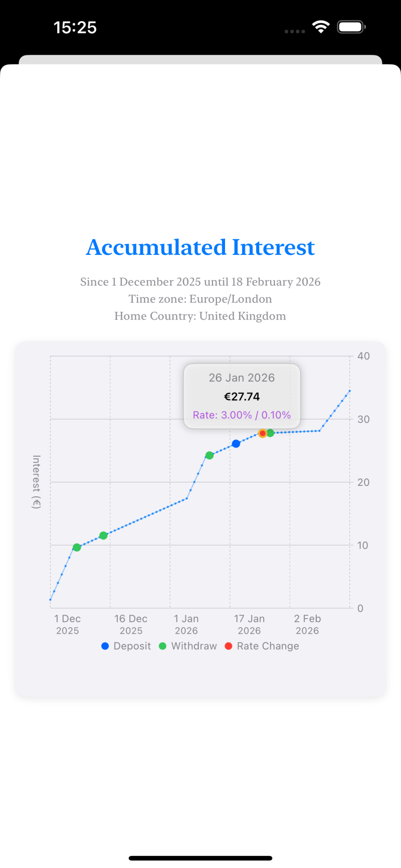Click the red Rate Change legend dot

(229, 646)
